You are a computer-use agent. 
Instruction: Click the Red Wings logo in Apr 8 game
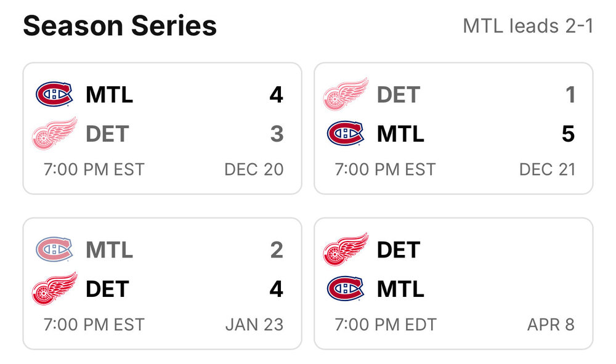[346, 249]
